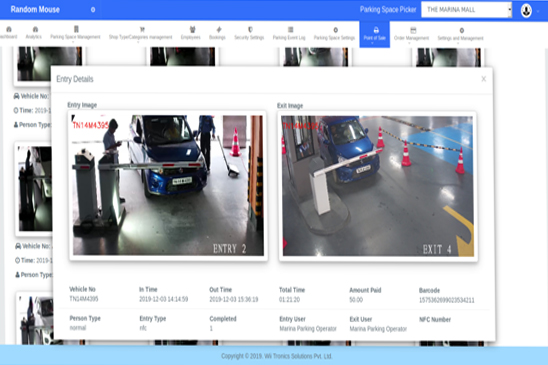Click the Exit Image label
The image size is (548, 365).
[290, 106]
